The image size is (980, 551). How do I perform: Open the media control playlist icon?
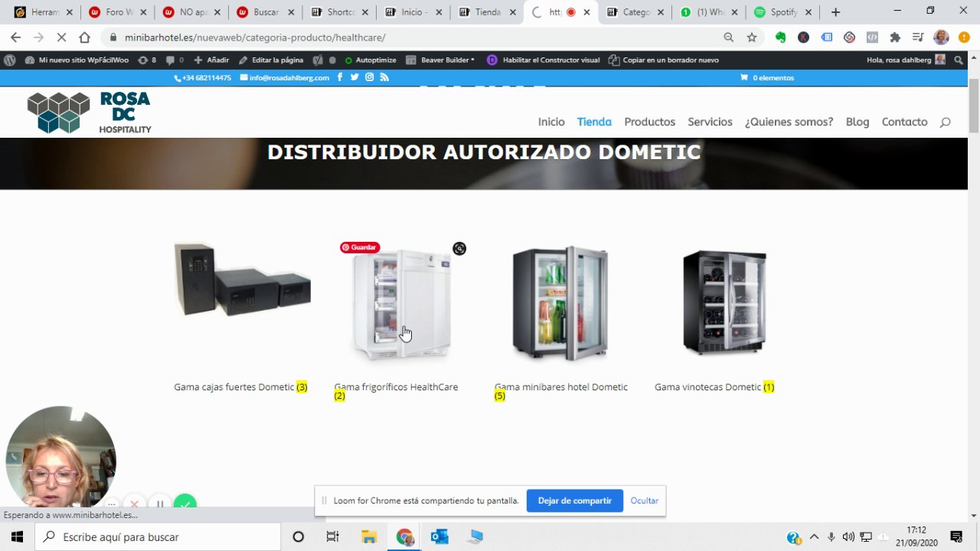(x=919, y=37)
